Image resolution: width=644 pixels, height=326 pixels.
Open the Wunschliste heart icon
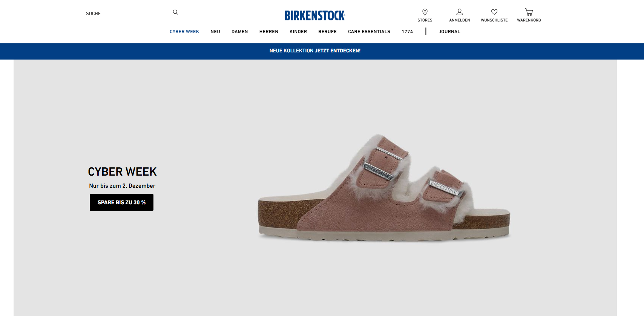click(x=494, y=12)
